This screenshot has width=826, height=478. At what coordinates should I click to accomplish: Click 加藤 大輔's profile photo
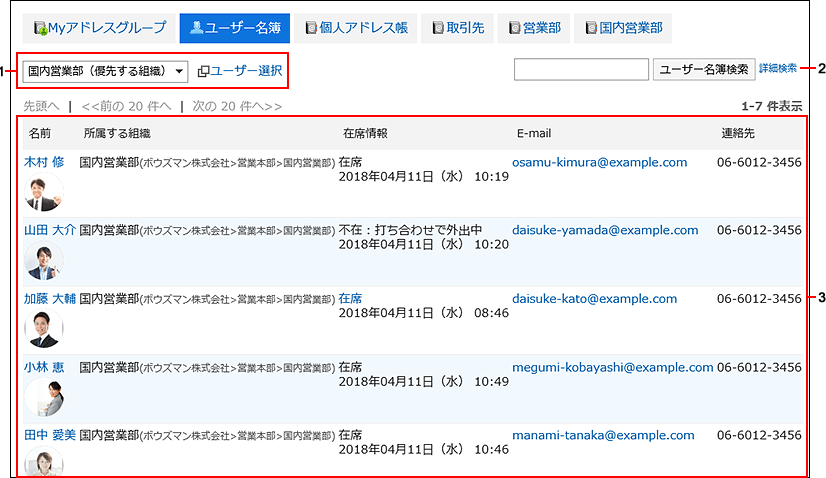coord(44,329)
